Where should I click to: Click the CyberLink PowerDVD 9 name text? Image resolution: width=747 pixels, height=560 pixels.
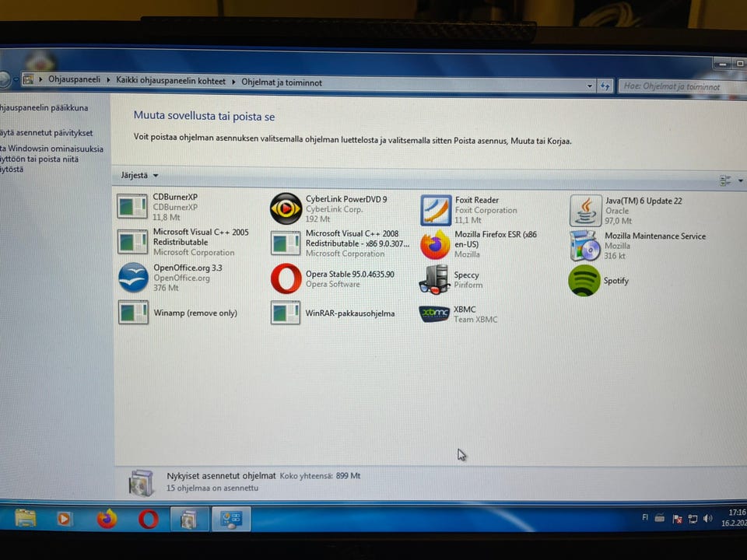point(346,199)
